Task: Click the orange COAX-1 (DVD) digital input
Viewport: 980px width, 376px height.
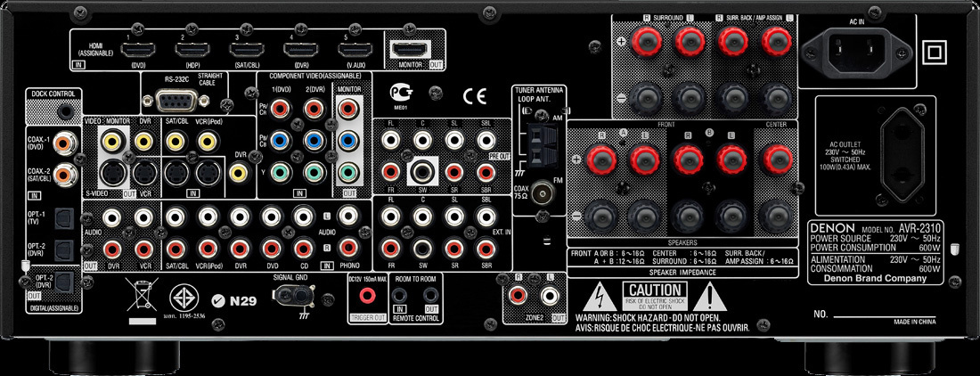Action: 63,141
